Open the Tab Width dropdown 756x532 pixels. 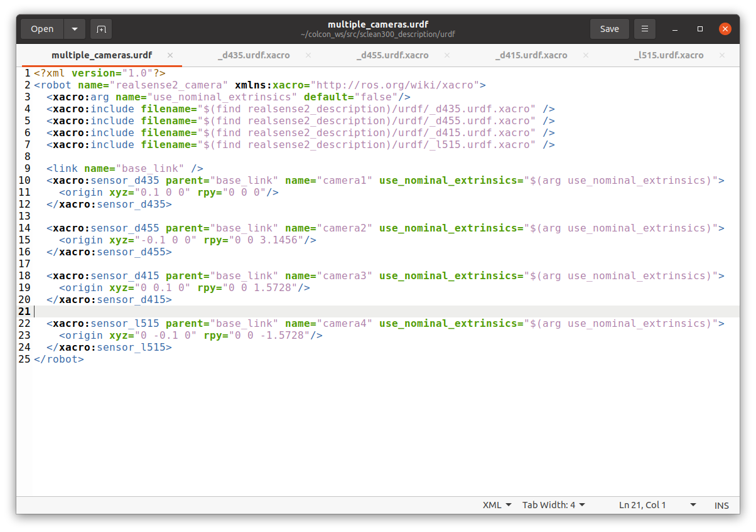click(553, 505)
